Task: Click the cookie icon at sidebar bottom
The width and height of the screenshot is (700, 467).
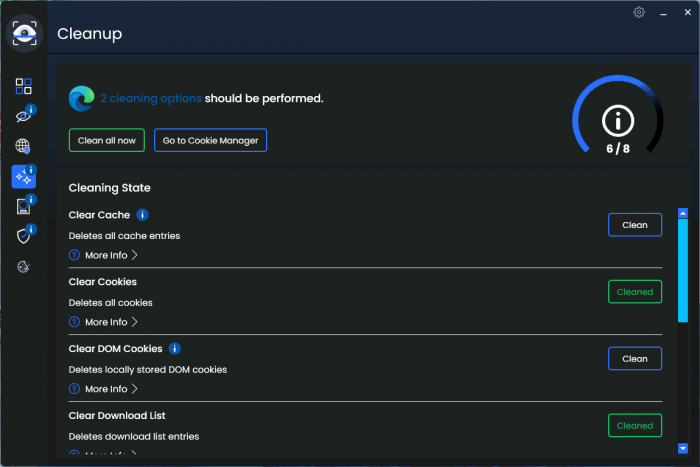Action: pos(23,266)
